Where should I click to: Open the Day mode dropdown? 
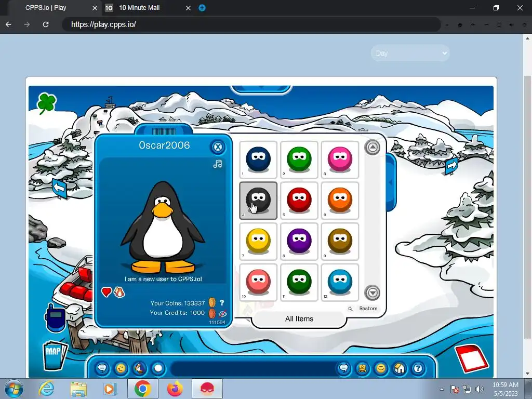click(x=410, y=54)
